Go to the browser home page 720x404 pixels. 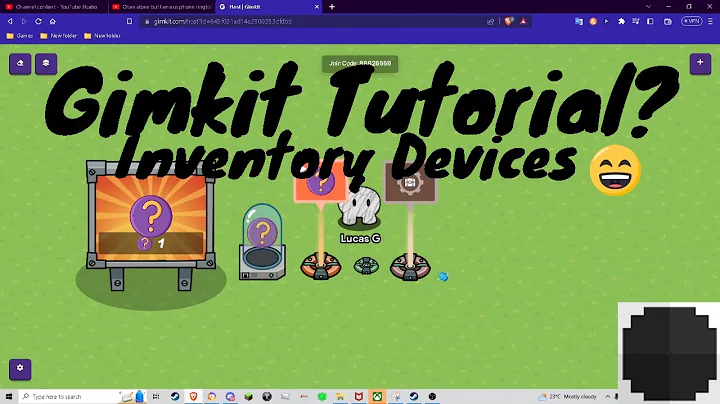point(53,21)
